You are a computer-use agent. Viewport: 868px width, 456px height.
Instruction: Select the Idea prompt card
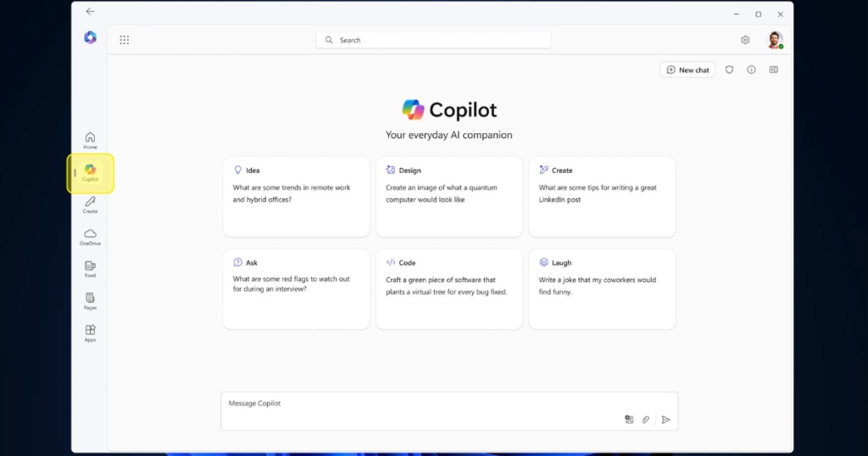click(296, 197)
